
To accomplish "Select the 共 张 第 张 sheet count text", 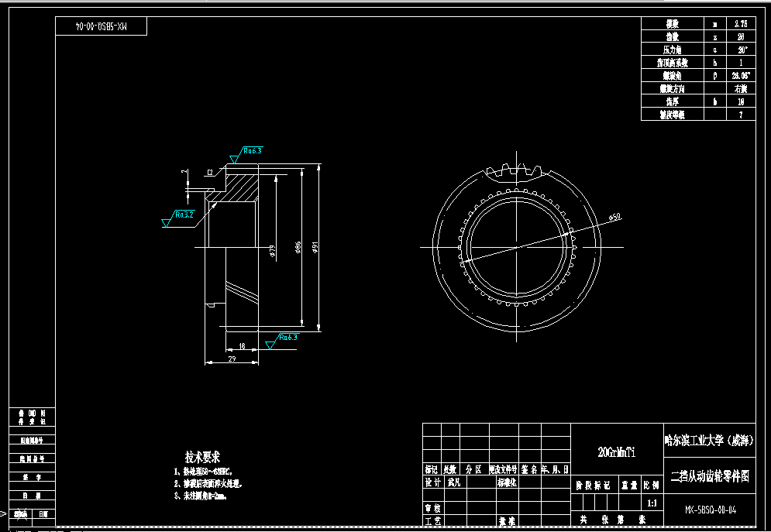I will [x=614, y=520].
